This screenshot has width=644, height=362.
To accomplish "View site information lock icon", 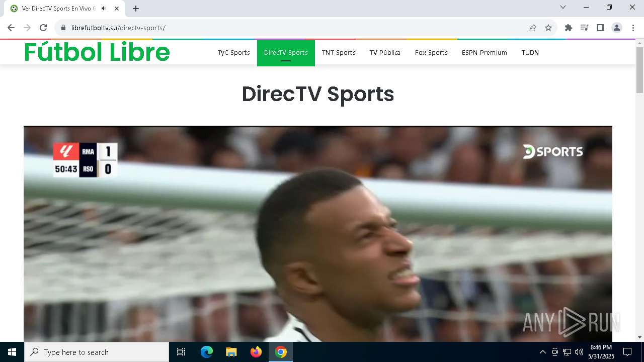I will tap(63, 28).
